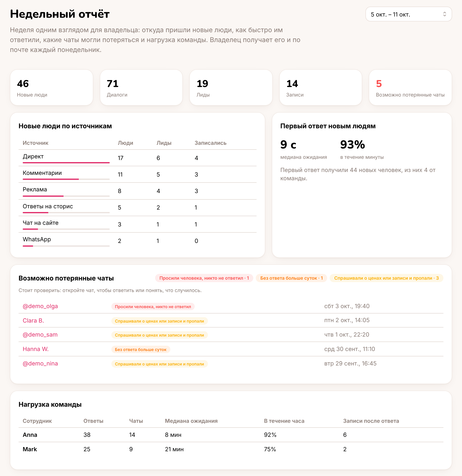Click timestamp чтв 1 окт., 22:20
Screen dimensions: 462x476
tap(347, 334)
